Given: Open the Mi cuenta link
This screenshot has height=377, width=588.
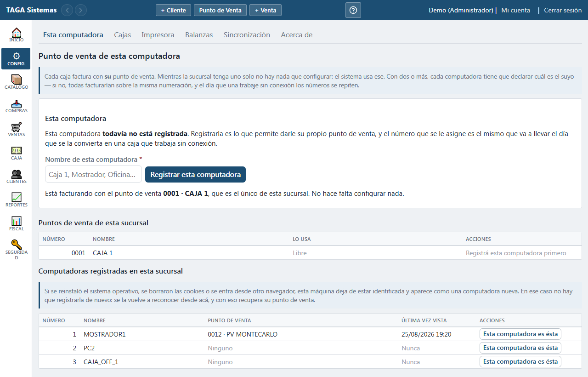Looking at the screenshot, I should pos(515,10).
